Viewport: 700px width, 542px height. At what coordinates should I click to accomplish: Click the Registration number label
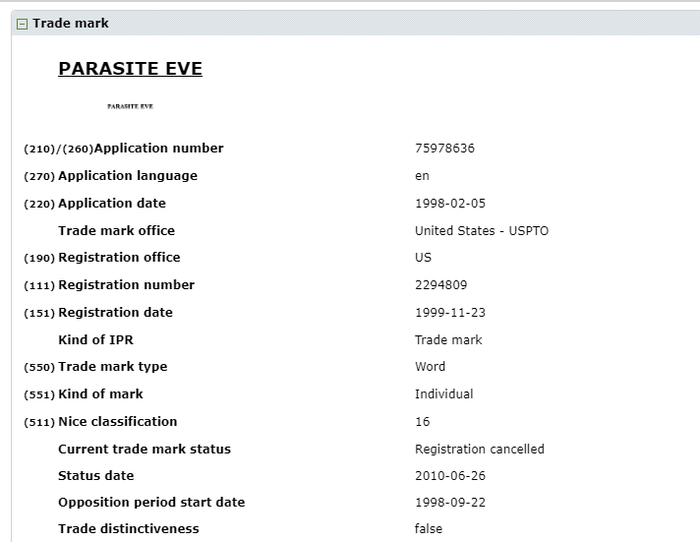126,285
